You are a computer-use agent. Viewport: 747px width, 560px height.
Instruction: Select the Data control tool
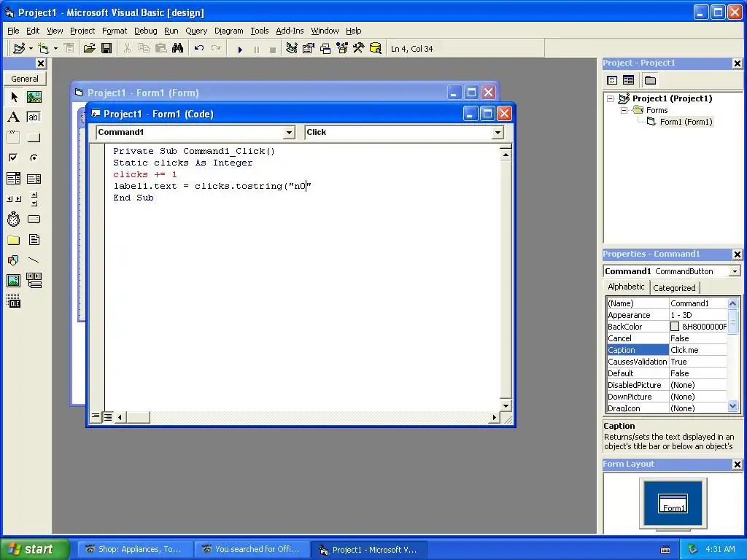[34, 281]
